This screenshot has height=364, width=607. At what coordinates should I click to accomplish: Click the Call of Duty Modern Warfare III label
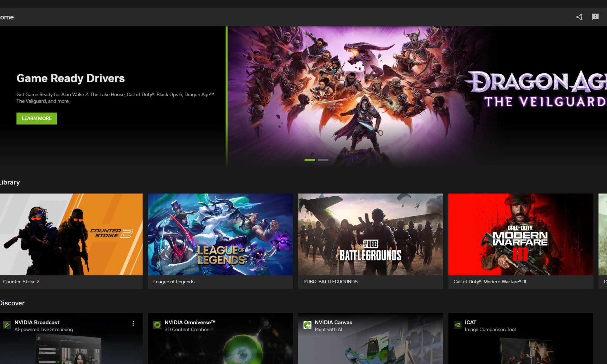pyautogui.click(x=490, y=282)
